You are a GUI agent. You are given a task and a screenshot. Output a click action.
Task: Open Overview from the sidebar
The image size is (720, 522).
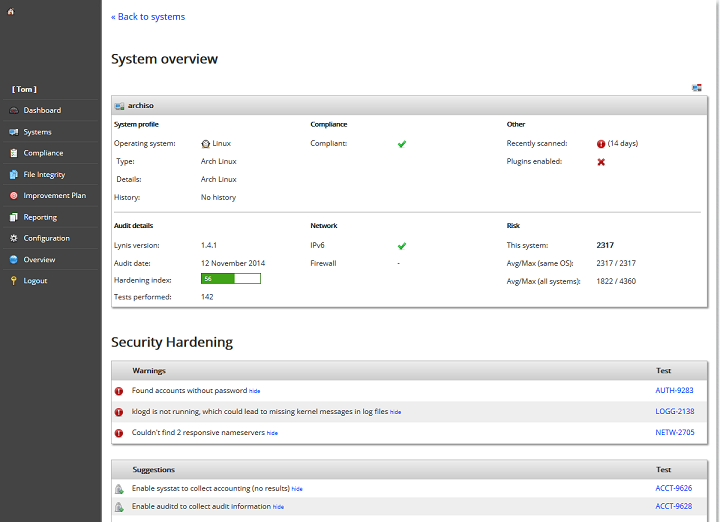39,259
